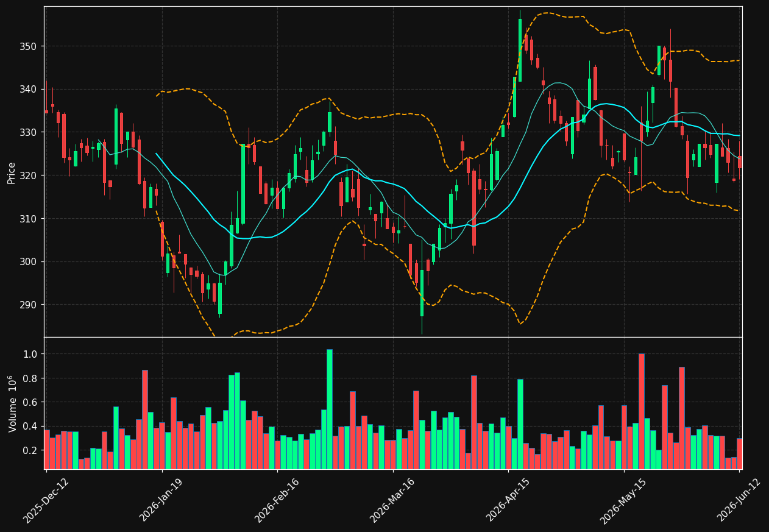
Task: Click the 2026-Jan-19 date label
Action: 161,500
